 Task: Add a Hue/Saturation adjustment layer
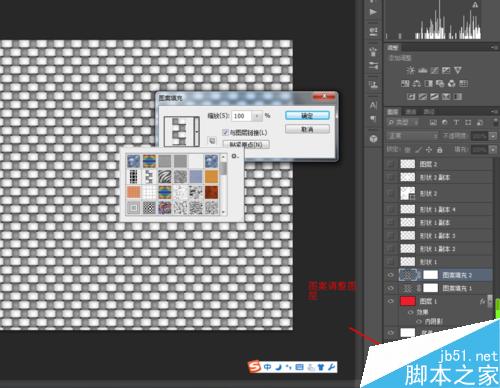click(x=405, y=83)
